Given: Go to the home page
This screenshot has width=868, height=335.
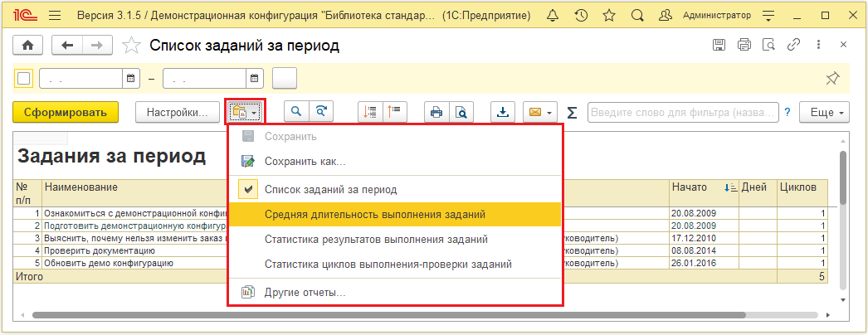Looking at the screenshot, I should click(x=27, y=46).
